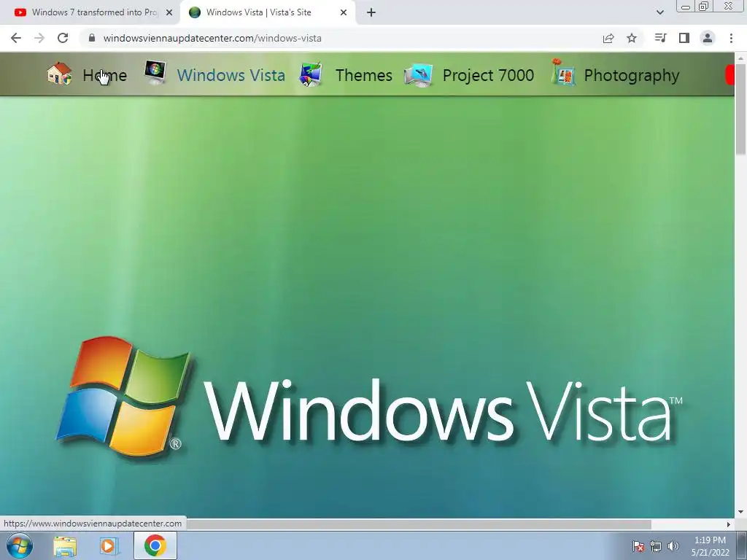Open Chrome's three-dot menu
Image resolution: width=747 pixels, height=560 pixels.
731,38
